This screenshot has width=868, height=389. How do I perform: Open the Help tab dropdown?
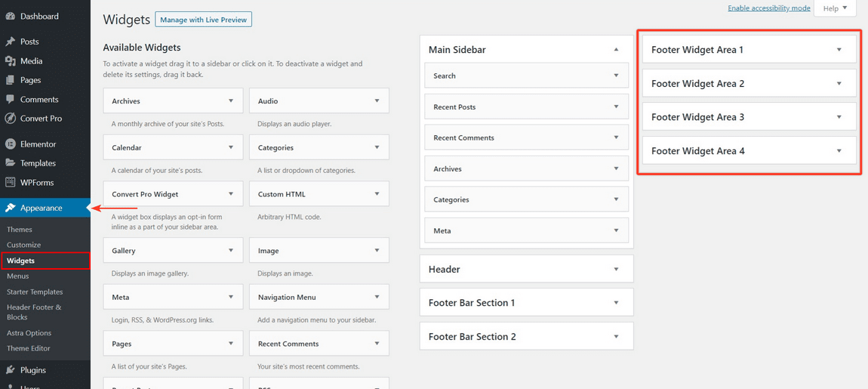tap(835, 8)
